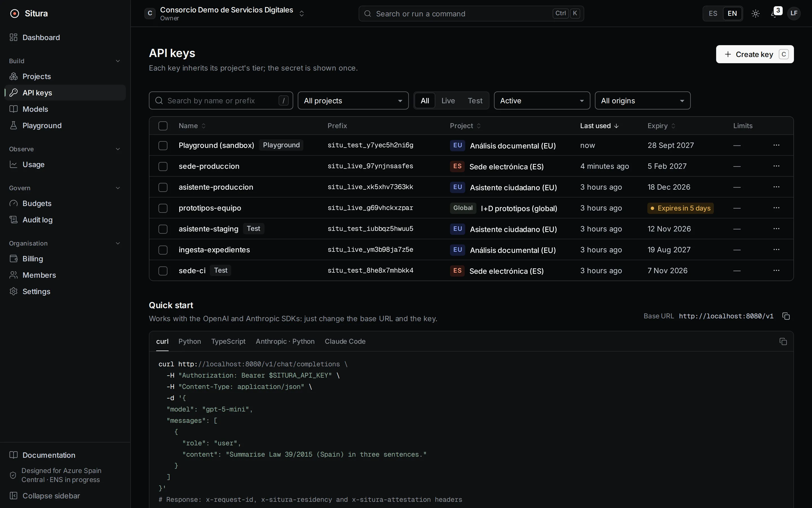
Task: Switch to the Anthropic · Python tab
Action: coord(285,341)
